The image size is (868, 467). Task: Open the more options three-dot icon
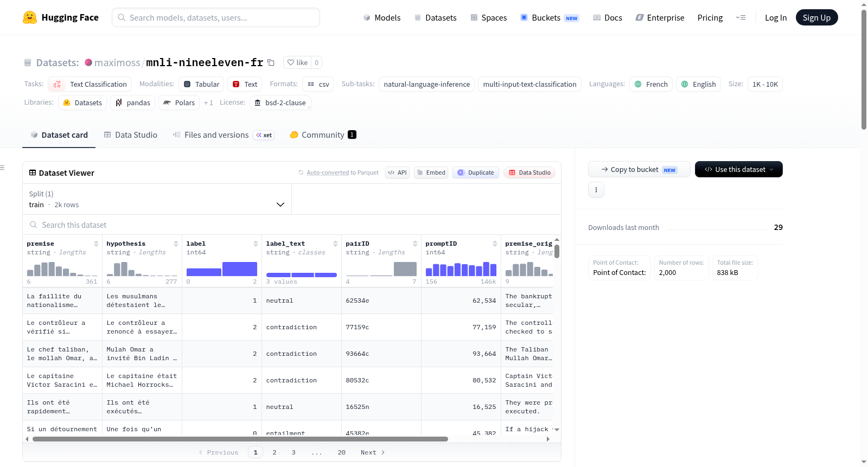click(596, 190)
